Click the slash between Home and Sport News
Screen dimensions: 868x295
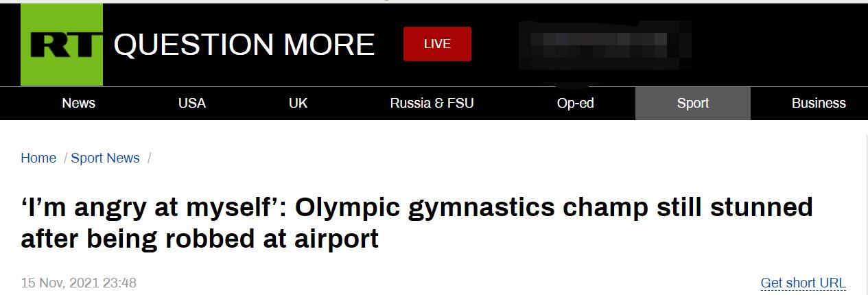64,158
